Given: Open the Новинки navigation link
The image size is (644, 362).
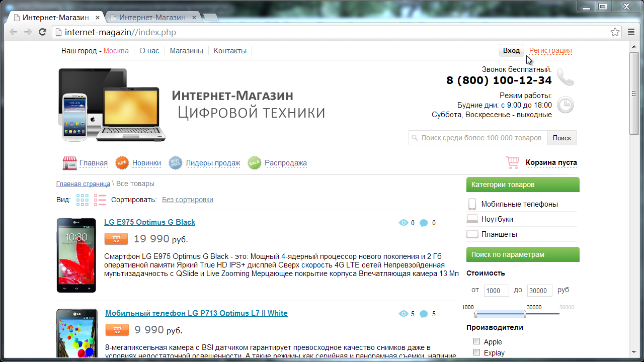Looking at the screenshot, I should click(146, 163).
